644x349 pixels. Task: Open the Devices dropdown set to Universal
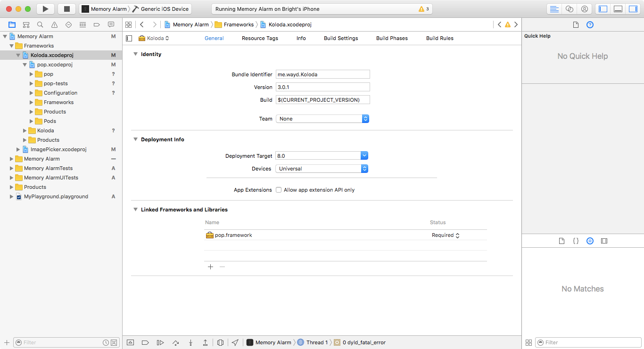322,169
